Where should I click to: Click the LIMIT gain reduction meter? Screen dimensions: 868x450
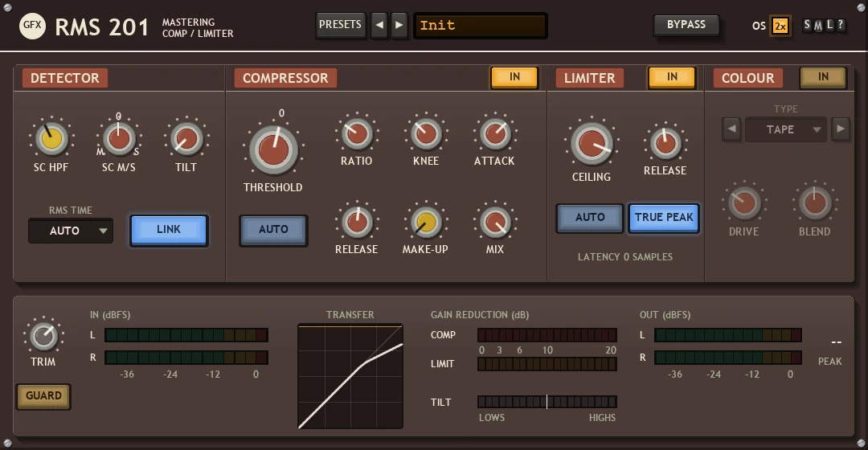[547, 364]
